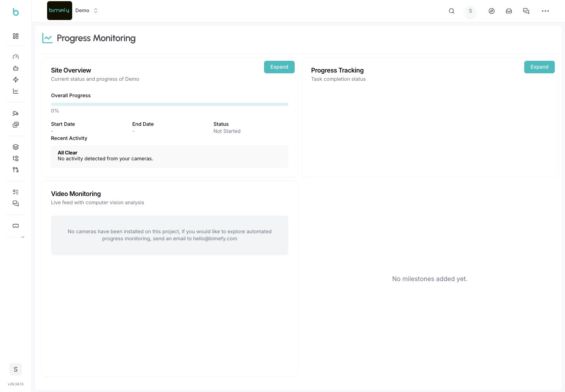Viewport: 565px width, 392px height.
Task: Open the Demo project switcher dropdown
Action: click(87, 11)
